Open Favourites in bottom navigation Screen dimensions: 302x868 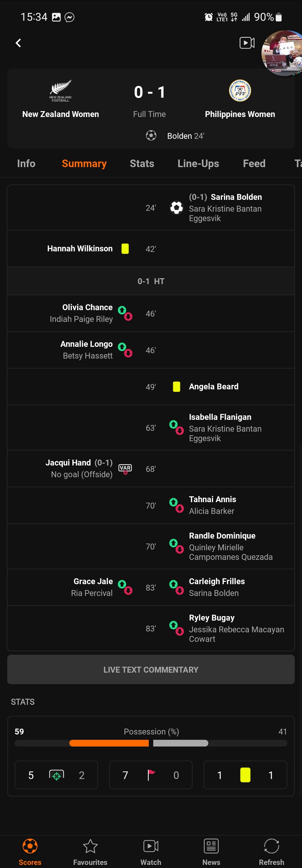[90, 852]
